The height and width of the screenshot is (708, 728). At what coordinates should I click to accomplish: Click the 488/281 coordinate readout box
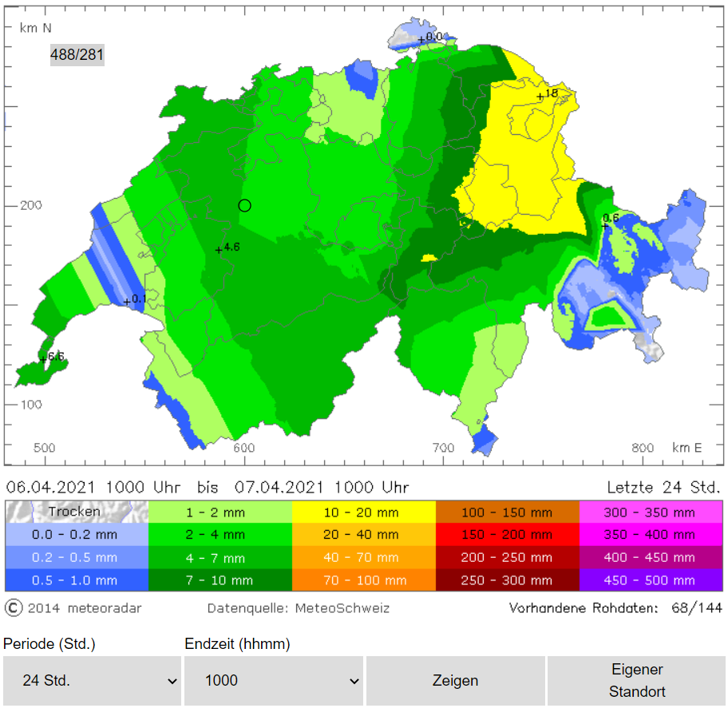pos(77,55)
